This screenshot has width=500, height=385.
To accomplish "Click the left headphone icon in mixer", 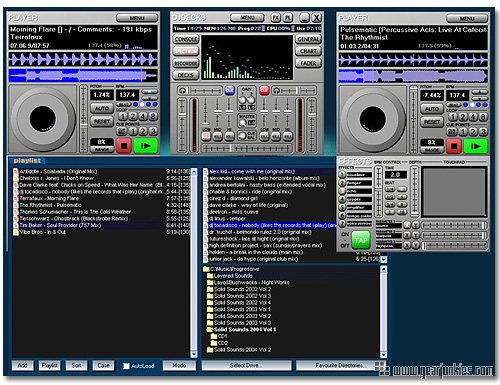I will (x=182, y=90).
